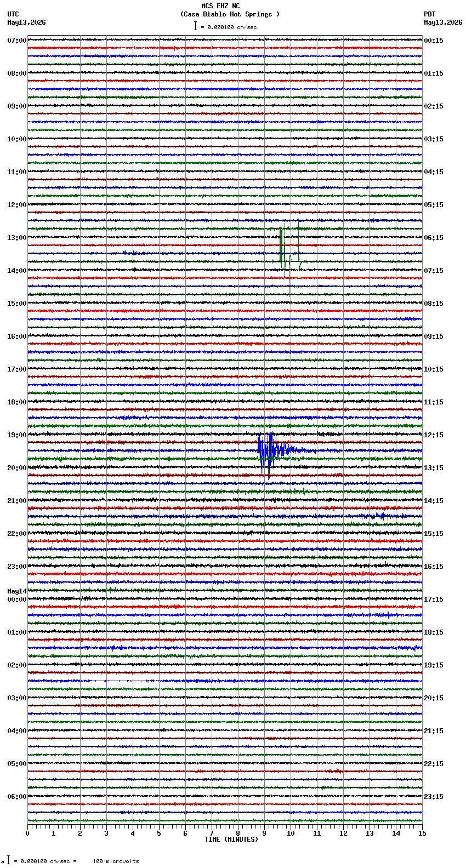Click the PDT time label '20:15'

point(434,698)
